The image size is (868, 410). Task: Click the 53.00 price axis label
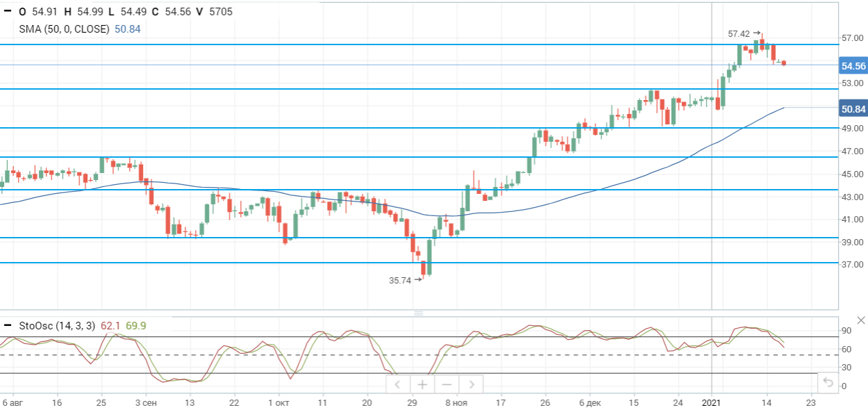click(x=853, y=83)
